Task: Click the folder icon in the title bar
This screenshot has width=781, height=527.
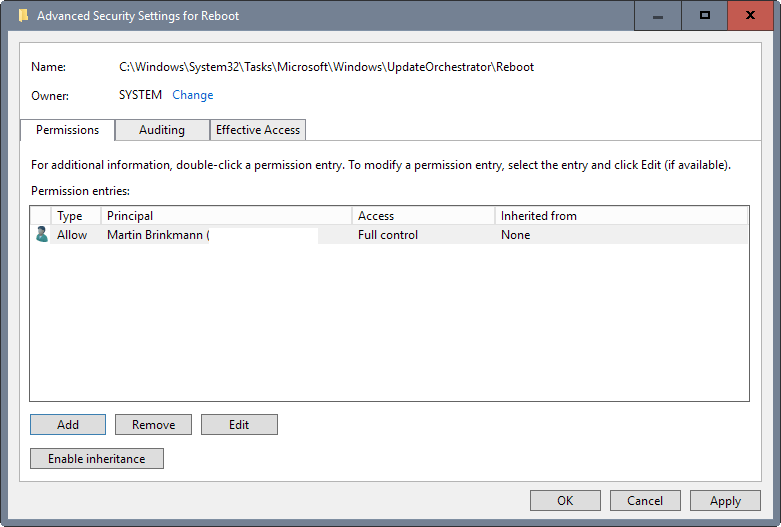Action: coord(24,16)
